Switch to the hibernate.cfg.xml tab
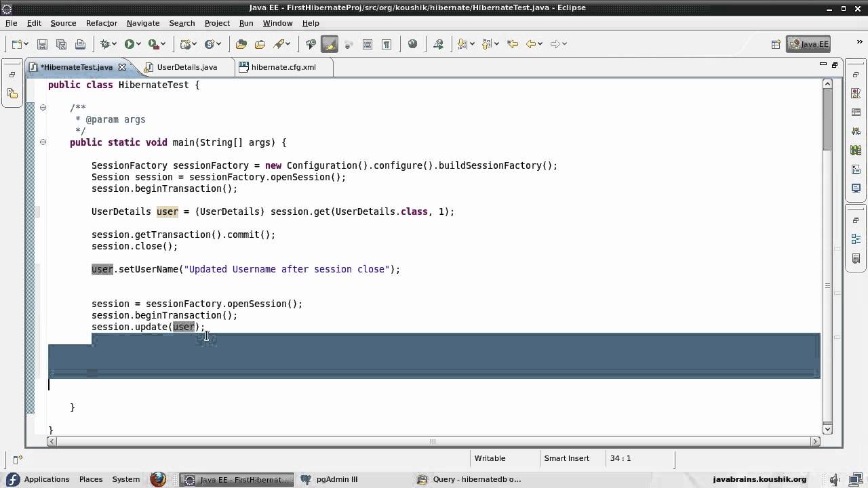This screenshot has height=488, width=868. tap(283, 67)
